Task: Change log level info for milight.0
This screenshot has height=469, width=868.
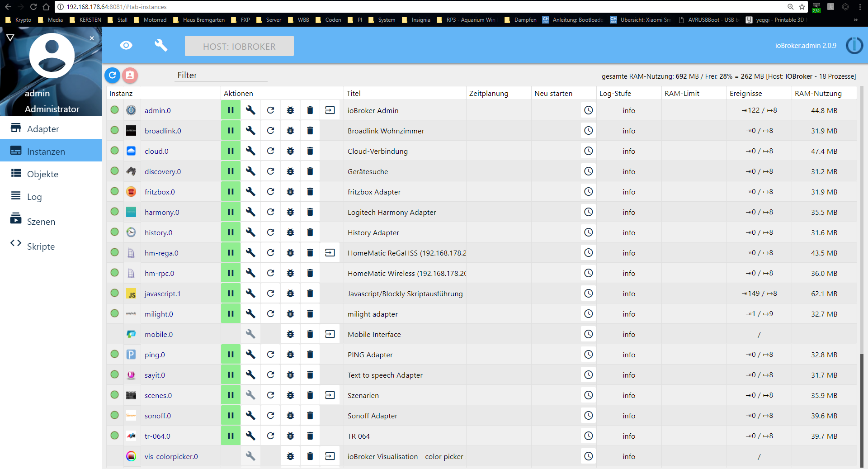Action: (629, 314)
